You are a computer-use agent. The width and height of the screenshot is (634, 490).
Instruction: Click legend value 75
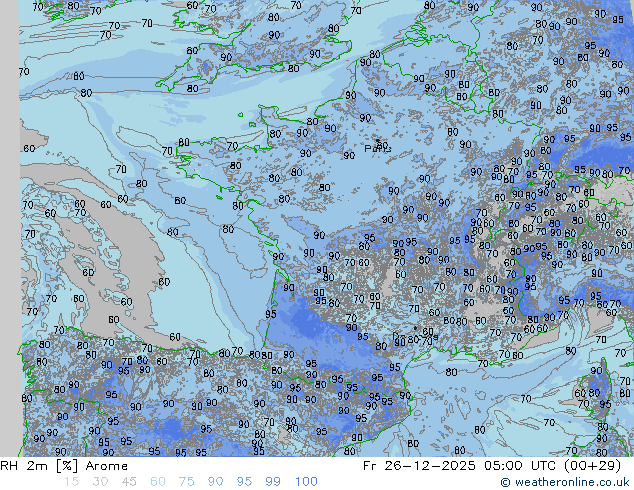(186, 482)
